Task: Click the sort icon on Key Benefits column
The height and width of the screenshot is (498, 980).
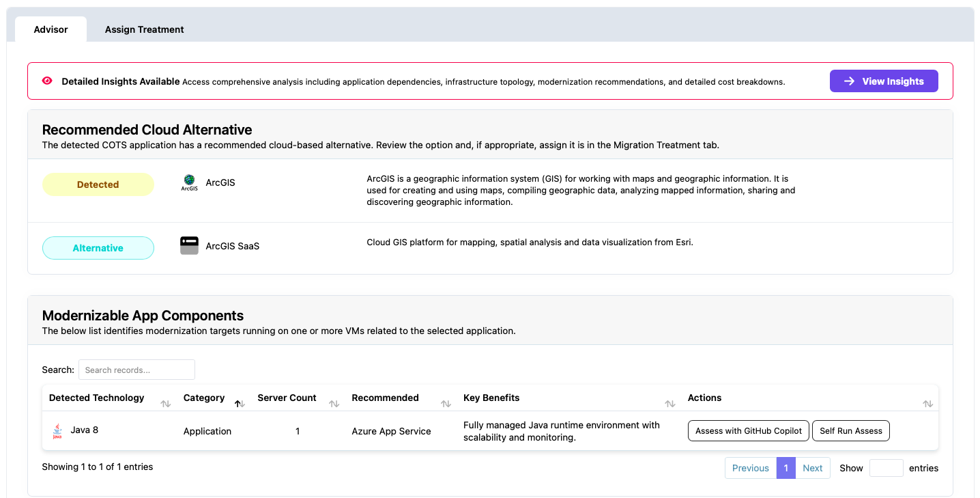Action: coord(669,403)
